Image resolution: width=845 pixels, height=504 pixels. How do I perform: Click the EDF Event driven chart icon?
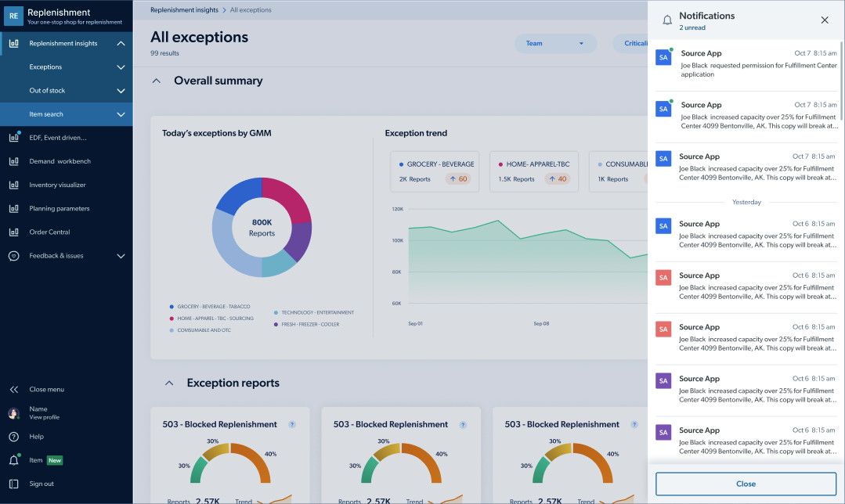click(14, 137)
